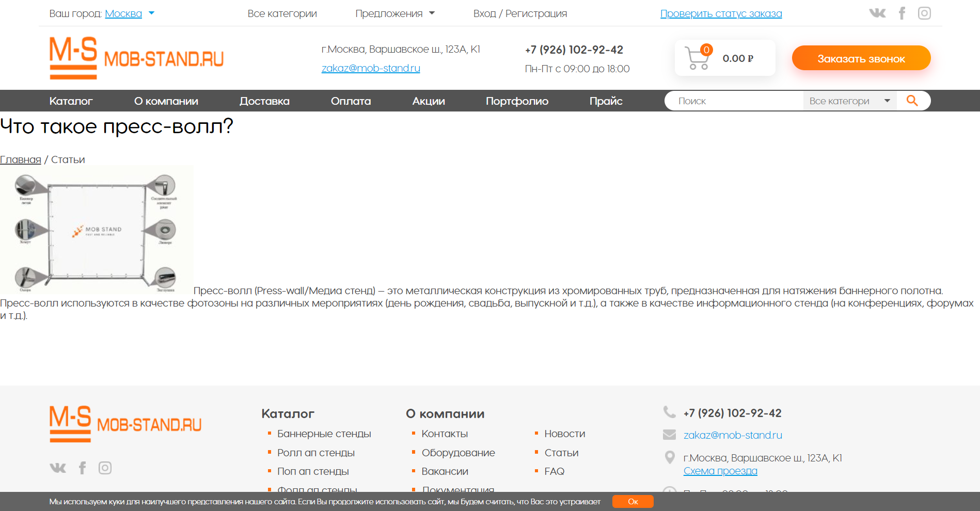Open footer Ролл ап стенды link
Screen dimensions: 980x511
pos(316,453)
